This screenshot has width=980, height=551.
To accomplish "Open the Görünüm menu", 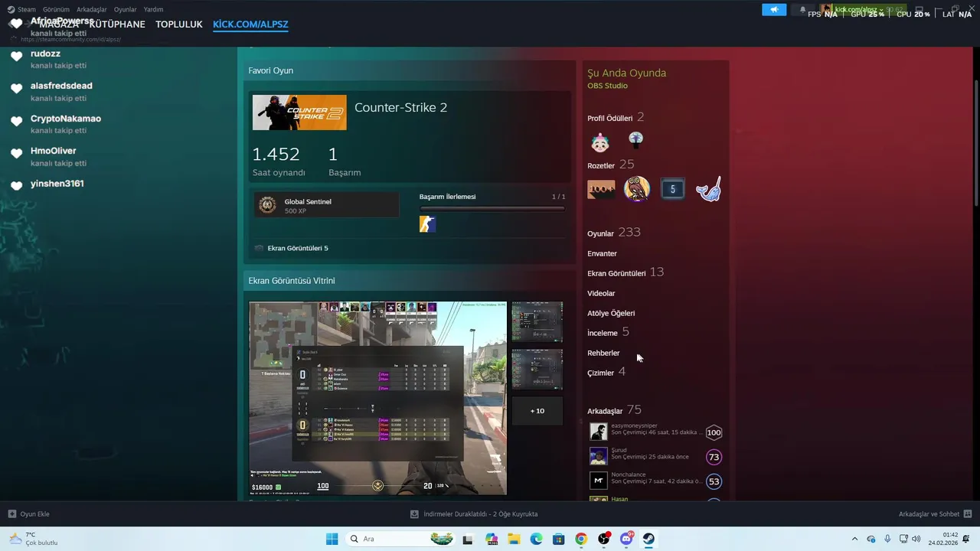I will 56,9.
